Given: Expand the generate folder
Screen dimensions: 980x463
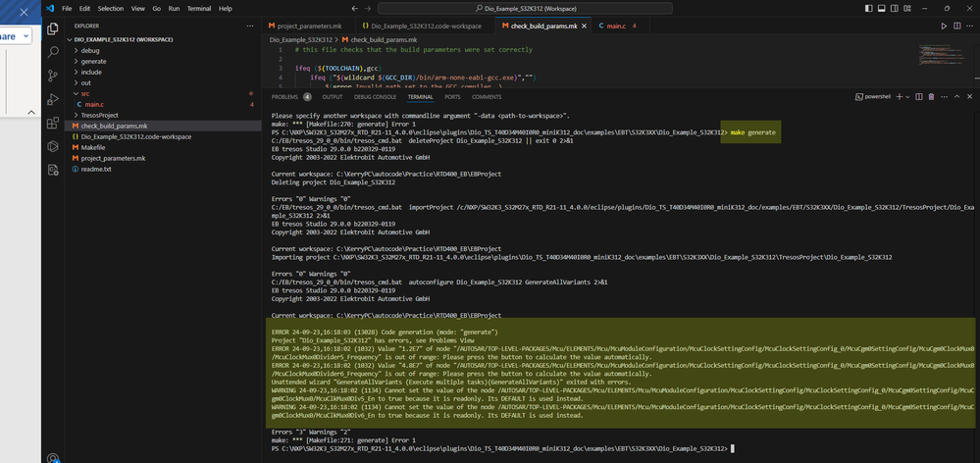Looking at the screenshot, I should click(94, 61).
